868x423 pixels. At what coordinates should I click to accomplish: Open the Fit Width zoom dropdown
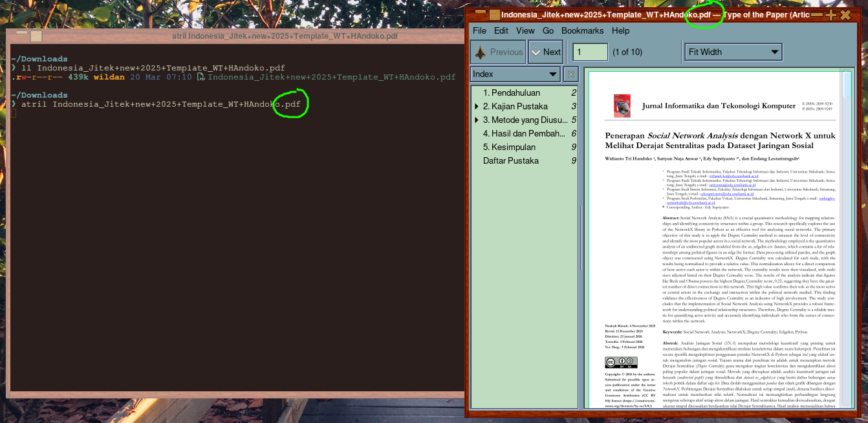733,52
